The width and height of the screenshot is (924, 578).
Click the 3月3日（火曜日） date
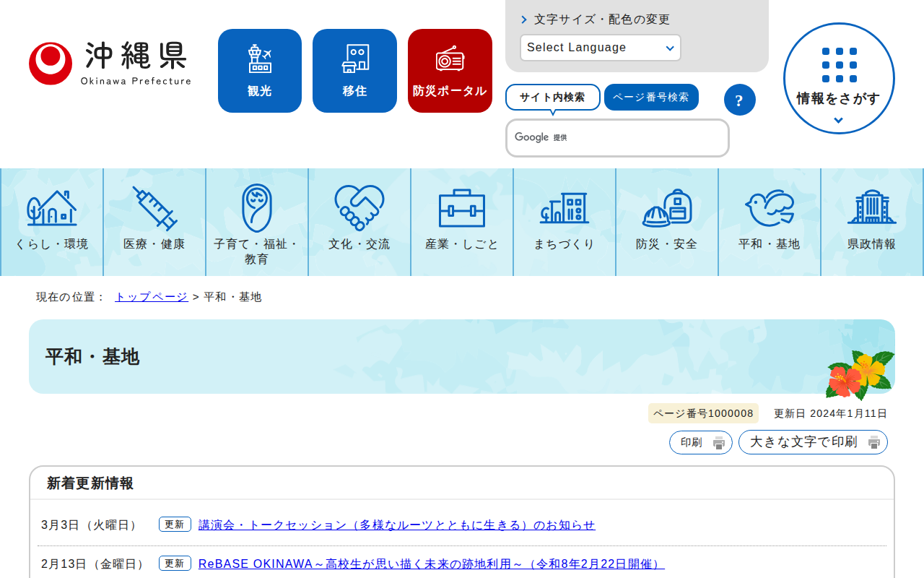pyautogui.click(x=91, y=525)
